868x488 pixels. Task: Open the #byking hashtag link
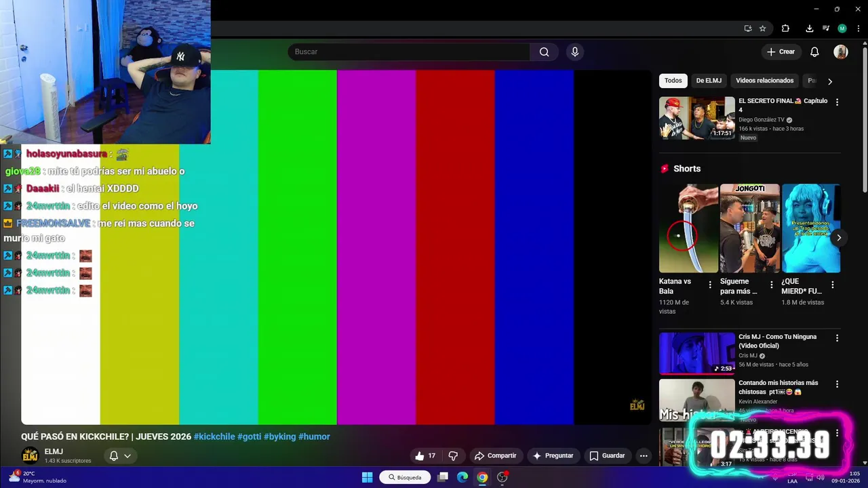coord(279,436)
